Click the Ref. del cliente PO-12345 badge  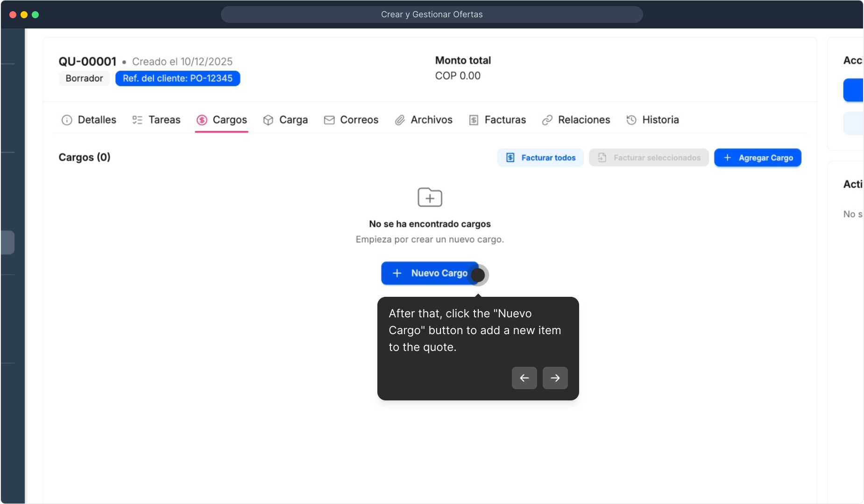point(177,78)
